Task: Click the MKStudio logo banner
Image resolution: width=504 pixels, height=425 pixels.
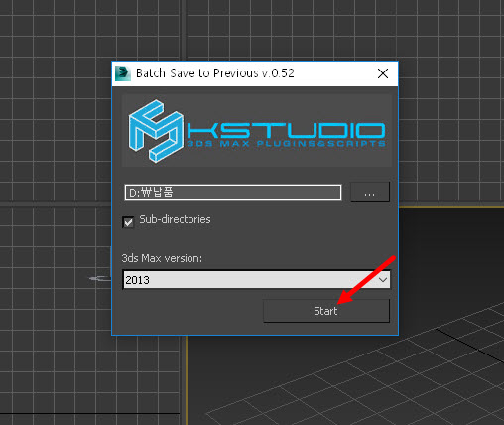Action: tap(257, 130)
